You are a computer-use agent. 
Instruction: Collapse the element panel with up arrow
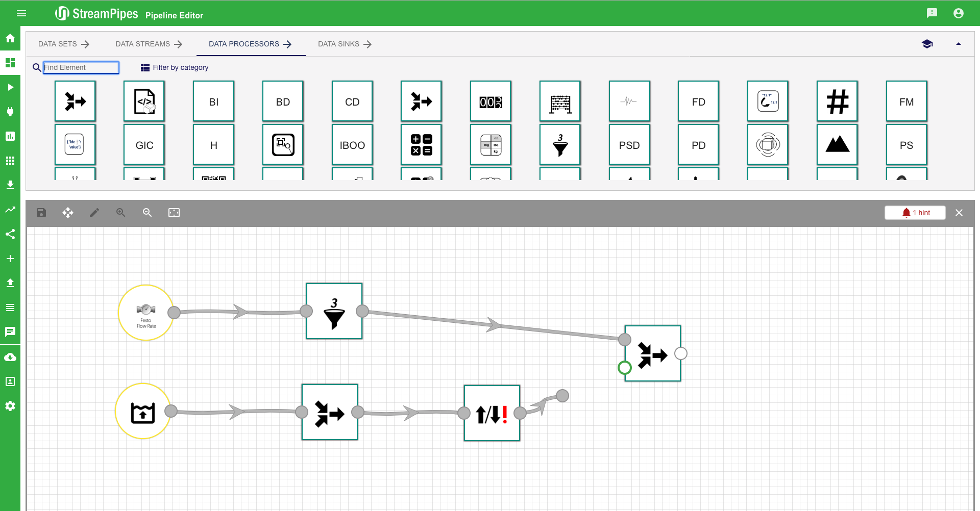958,44
